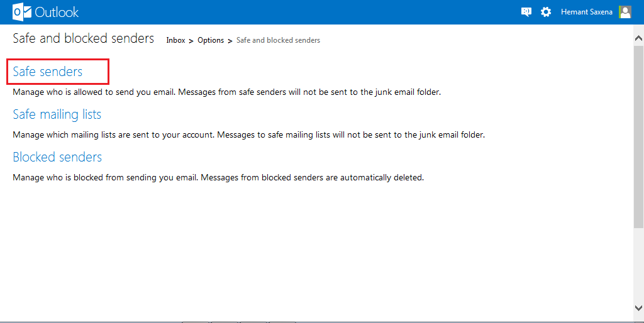Viewport: 644px width, 323px height.
Task: Open the settings gear menu
Action: tap(546, 12)
